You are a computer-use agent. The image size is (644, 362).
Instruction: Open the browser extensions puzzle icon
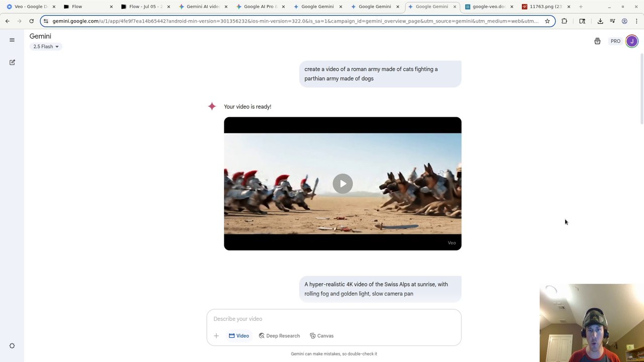564,21
